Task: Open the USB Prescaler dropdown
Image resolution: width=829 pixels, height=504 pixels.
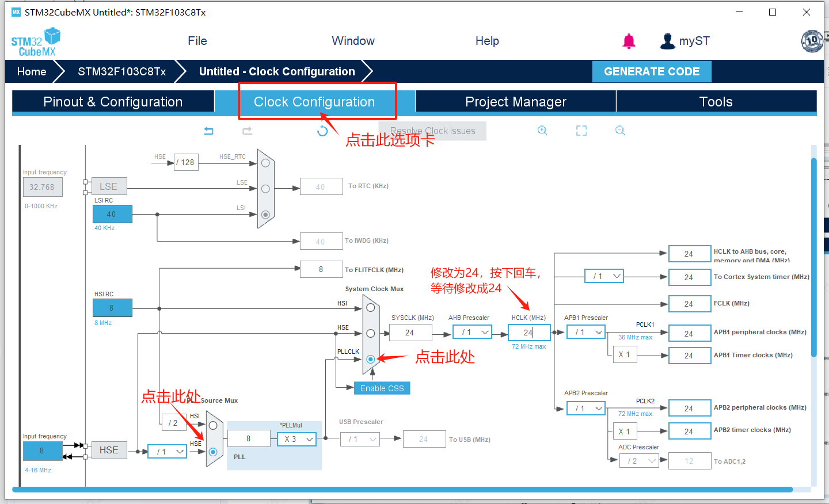Action: click(x=360, y=439)
